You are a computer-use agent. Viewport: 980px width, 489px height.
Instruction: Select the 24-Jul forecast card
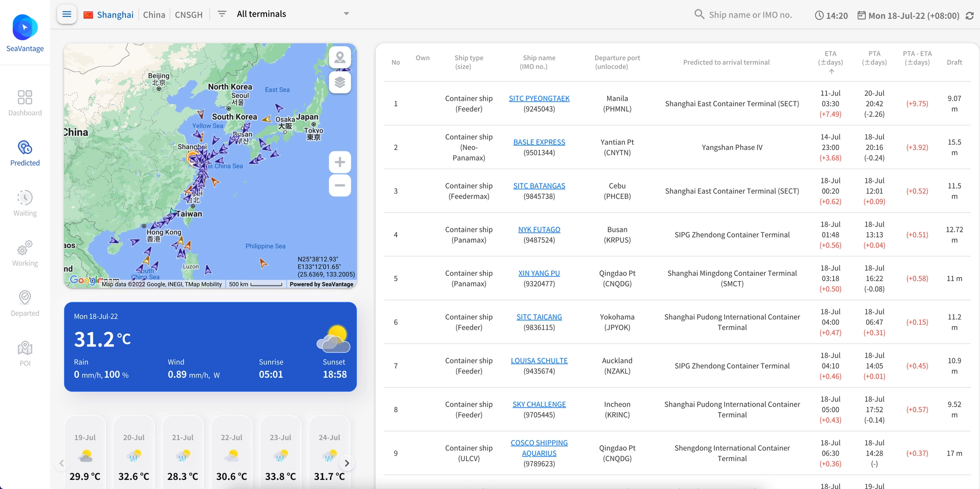click(x=329, y=453)
